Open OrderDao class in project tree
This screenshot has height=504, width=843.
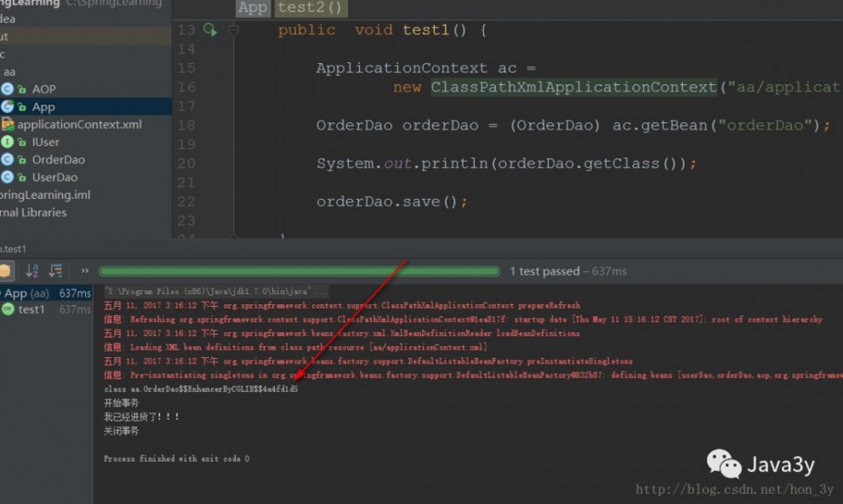(58, 159)
